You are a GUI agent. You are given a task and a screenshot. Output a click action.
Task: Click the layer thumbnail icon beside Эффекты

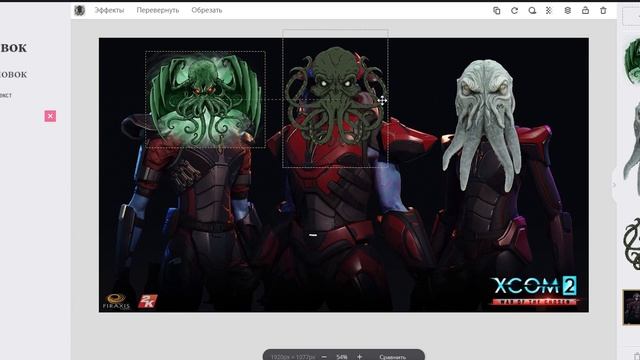tap(80, 10)
